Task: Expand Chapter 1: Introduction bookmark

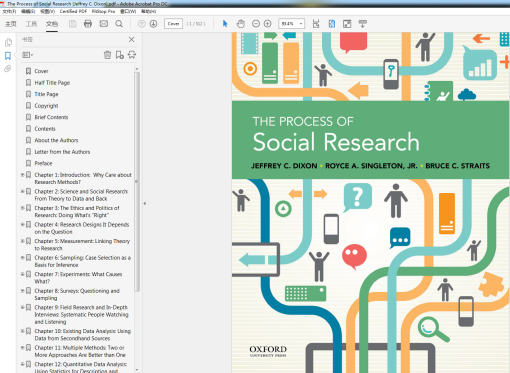Action: pos(22,175)
